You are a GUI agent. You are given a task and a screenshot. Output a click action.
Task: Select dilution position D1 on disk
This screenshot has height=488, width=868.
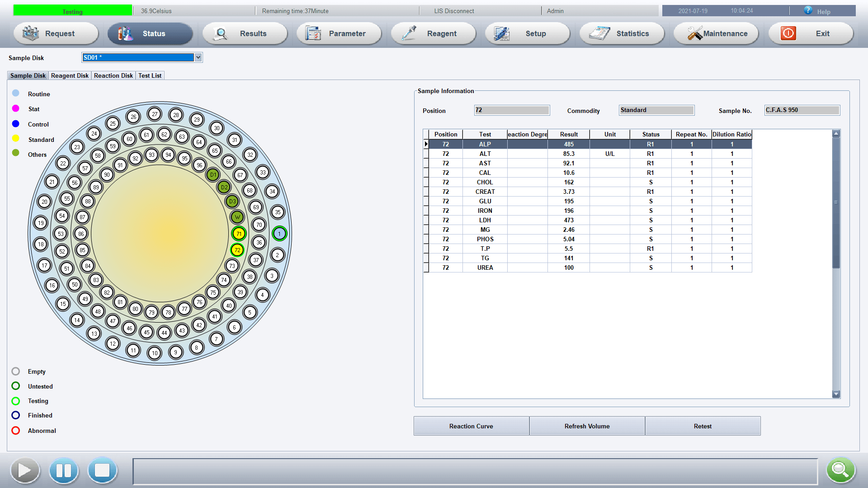click(x=213, y=174)
